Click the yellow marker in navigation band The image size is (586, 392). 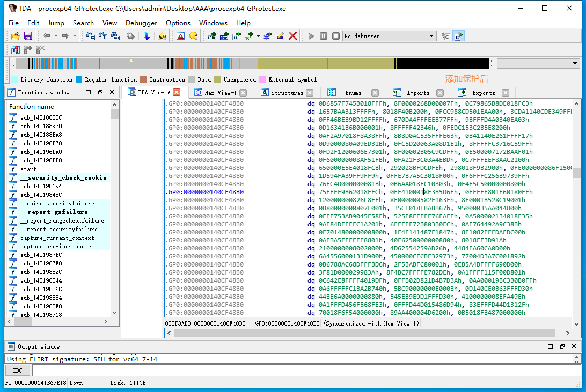(x=131, y=61)
